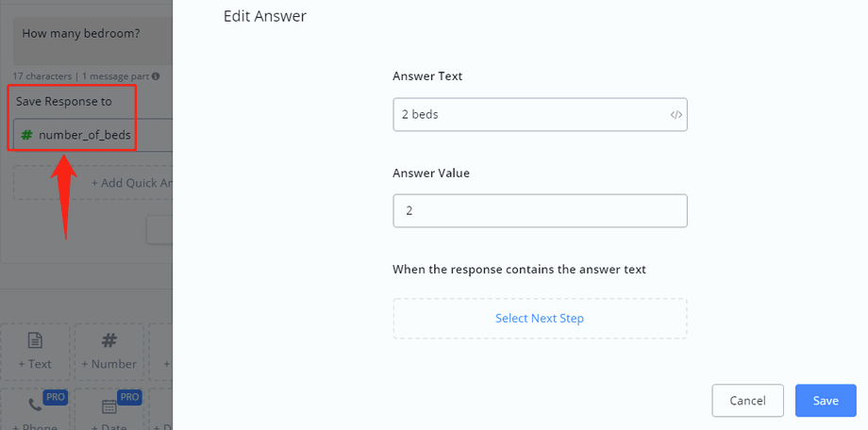Click the code icon in Answer Text
Viewport: 868px width, 430px height.
(x=676, y=115)
